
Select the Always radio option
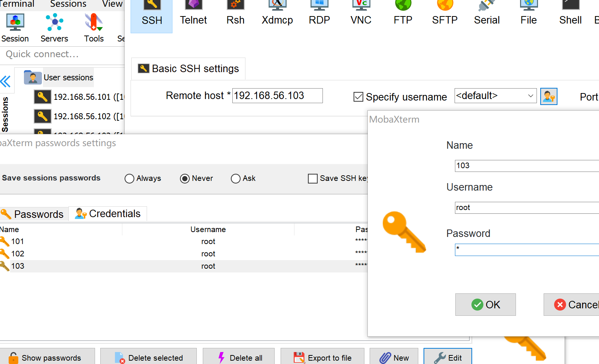[129, 179]
